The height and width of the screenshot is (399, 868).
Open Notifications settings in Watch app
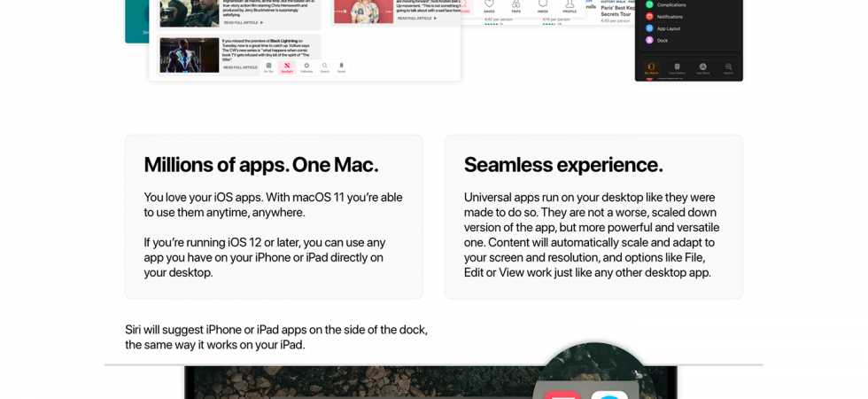[x=691, y=17]
